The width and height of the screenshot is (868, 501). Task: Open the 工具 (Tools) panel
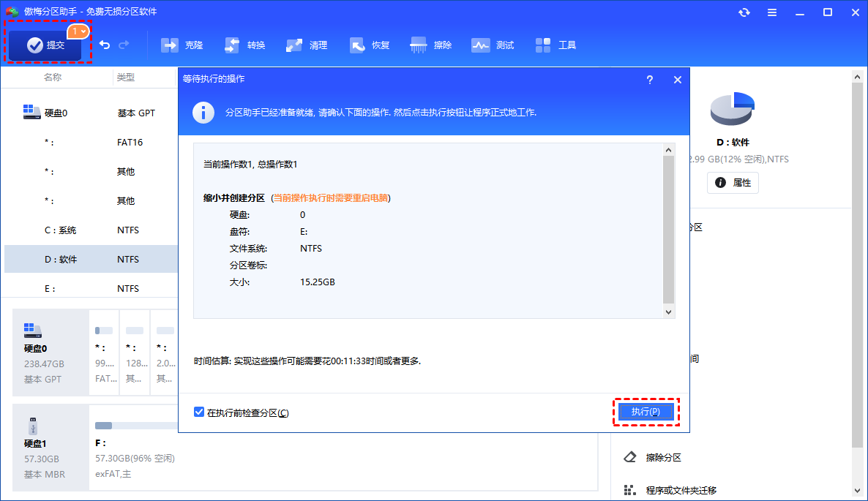pos(556,45)
